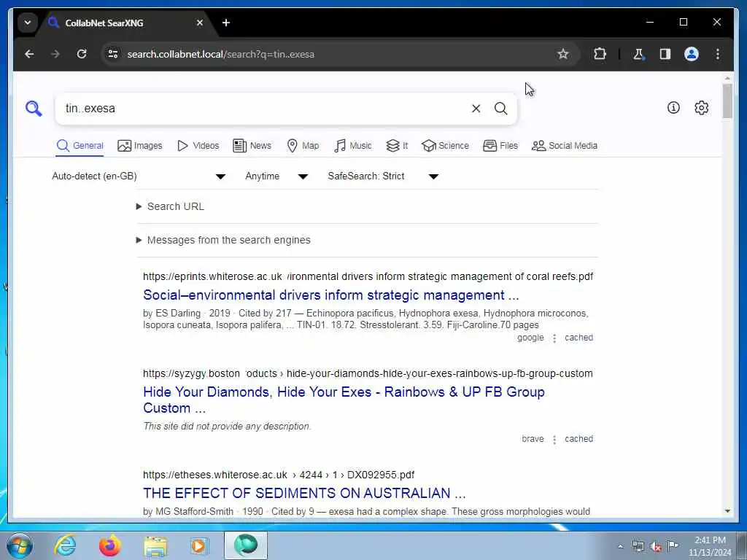This screenshot has height=560, width=747.
Task: Open Chrome Labs flask icon
Action: tap(638, 54)
